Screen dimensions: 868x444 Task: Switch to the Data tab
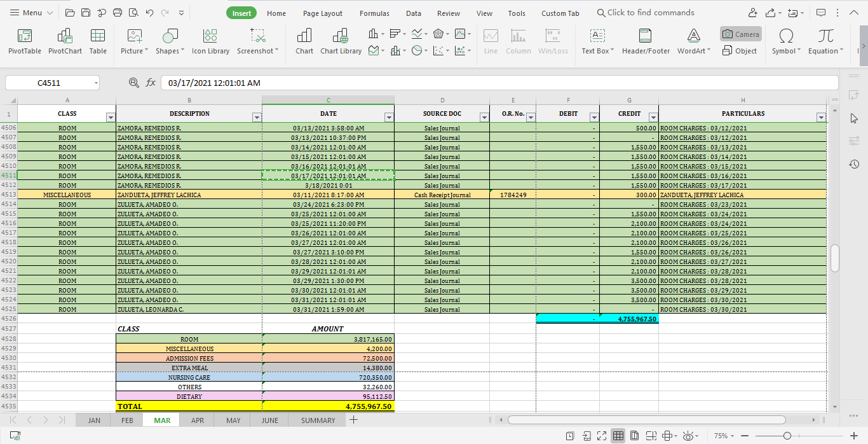[x=414, y=13]
